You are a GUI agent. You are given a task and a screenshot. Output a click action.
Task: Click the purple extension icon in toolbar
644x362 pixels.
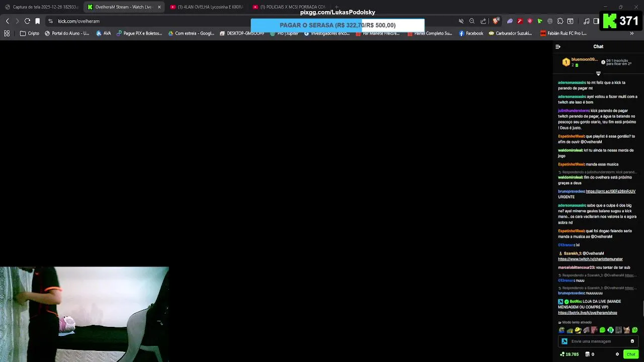(x=510, y=21)
